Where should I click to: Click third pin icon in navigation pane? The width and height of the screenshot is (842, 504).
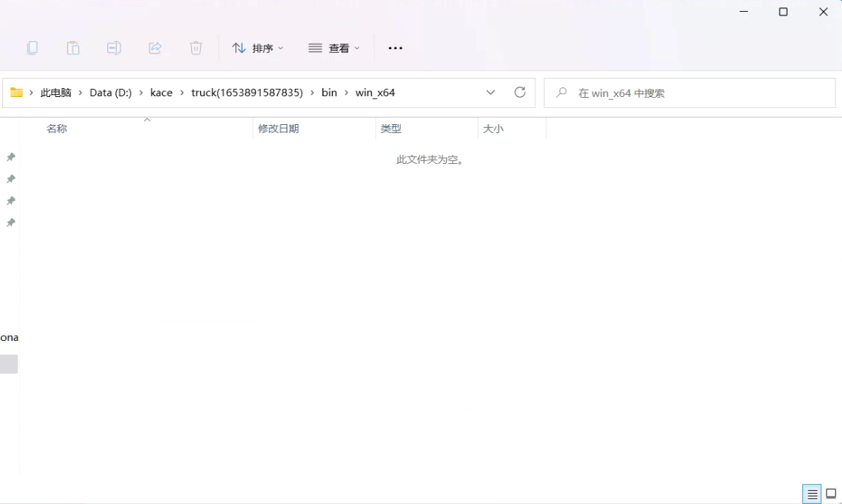tap(11, 201)
